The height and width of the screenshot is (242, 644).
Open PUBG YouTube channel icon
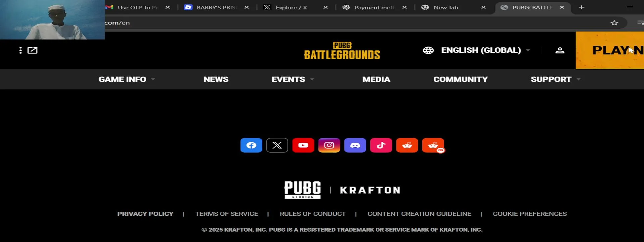pyautogui.click(x=303, y=145)
